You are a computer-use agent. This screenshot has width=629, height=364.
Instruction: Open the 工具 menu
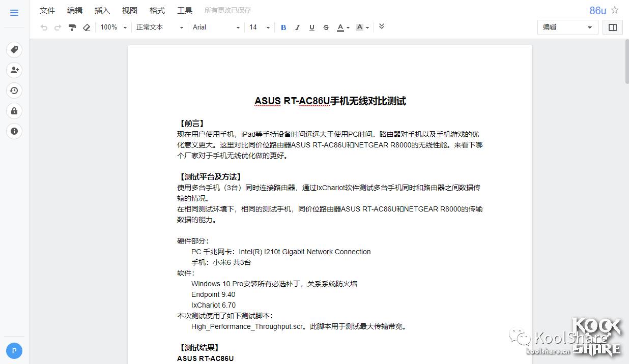[185, 10]
